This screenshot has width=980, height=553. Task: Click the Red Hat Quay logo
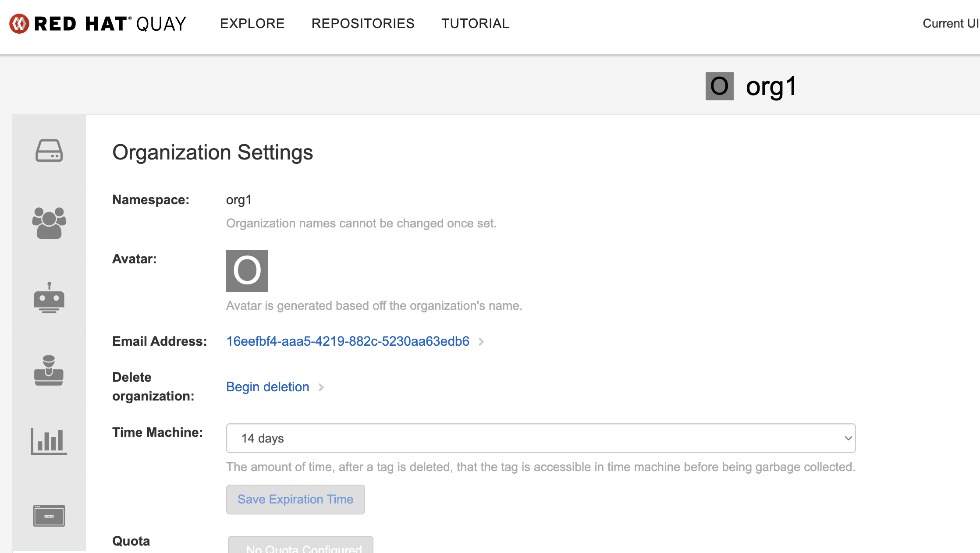click(98, 24)
